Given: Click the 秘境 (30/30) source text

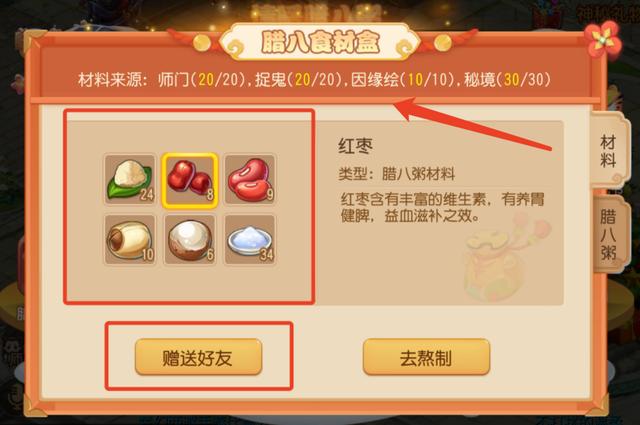Looking at the screenshot, I should pos(507,80).
